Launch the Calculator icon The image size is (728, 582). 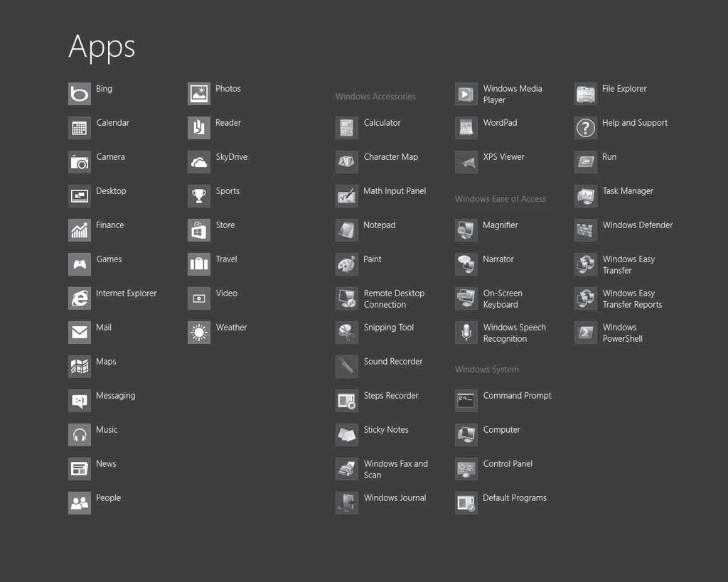pyautogui.click(x=347, y=128)
